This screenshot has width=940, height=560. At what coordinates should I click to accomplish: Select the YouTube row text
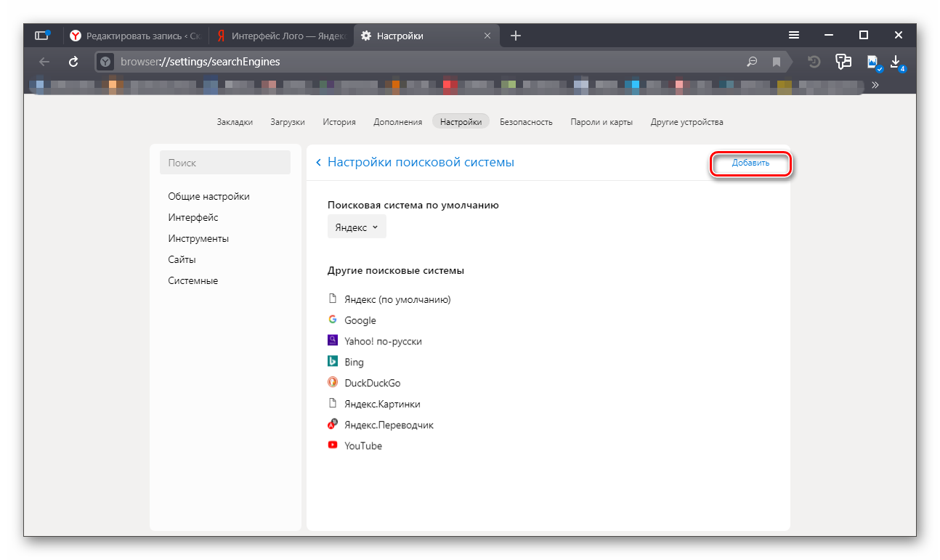(x=363, y=446)
